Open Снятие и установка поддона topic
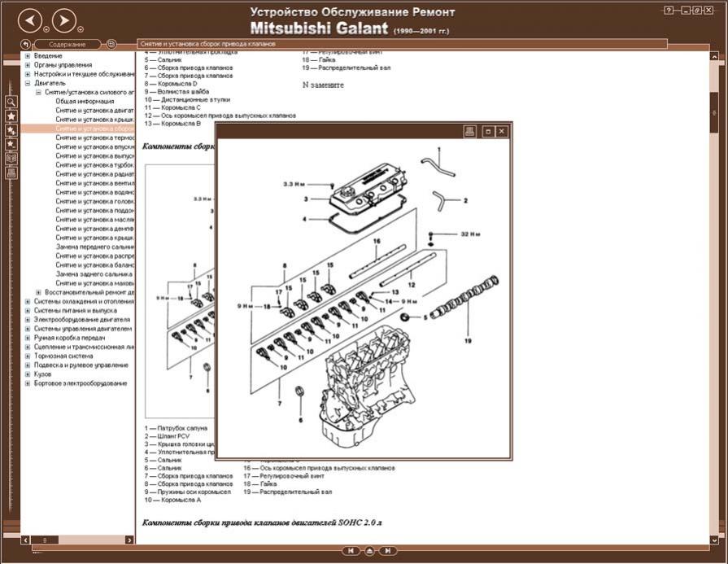 pyautogui.click(x=94, y=211)
